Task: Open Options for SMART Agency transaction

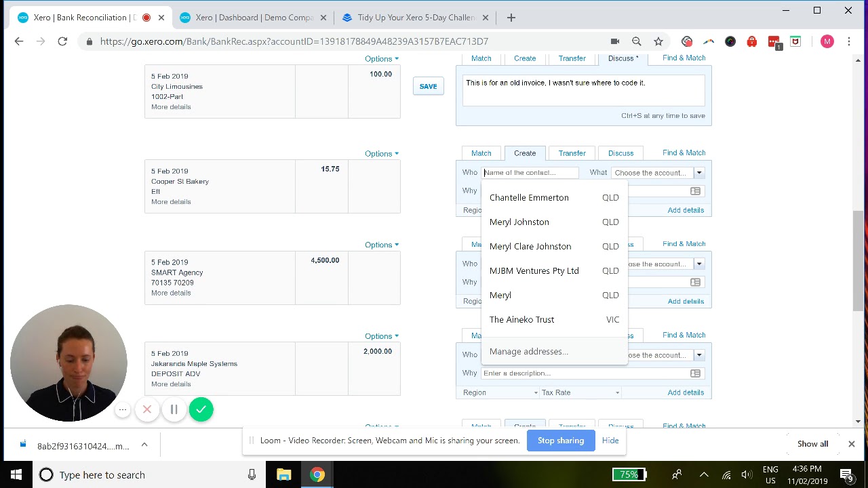Action: (382, 245)
